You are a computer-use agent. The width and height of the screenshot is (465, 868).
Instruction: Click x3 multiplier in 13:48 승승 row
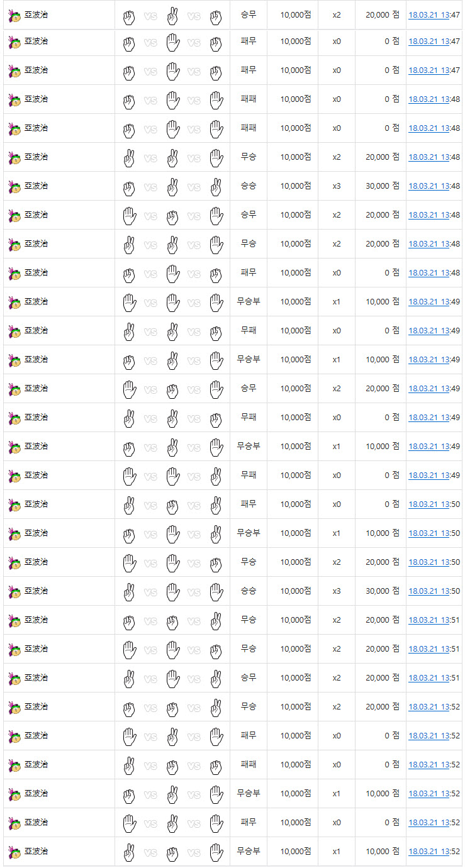[x=337, y=186]
